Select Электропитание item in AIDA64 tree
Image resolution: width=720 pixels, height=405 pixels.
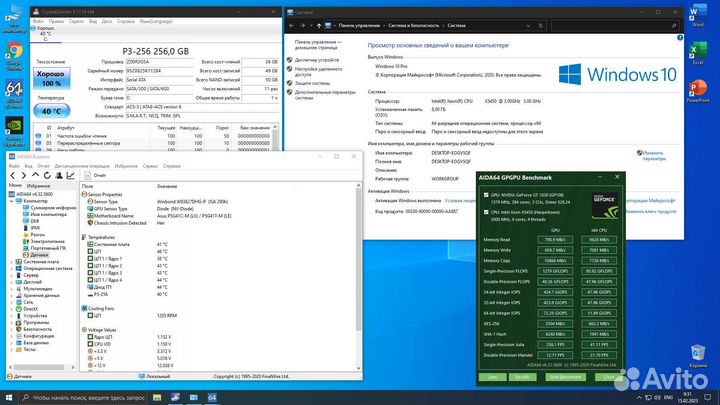coord(47,242)
